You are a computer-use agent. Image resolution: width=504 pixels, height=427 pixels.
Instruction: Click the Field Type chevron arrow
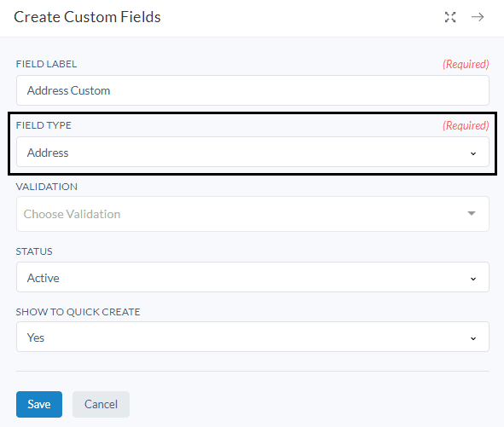472,153
